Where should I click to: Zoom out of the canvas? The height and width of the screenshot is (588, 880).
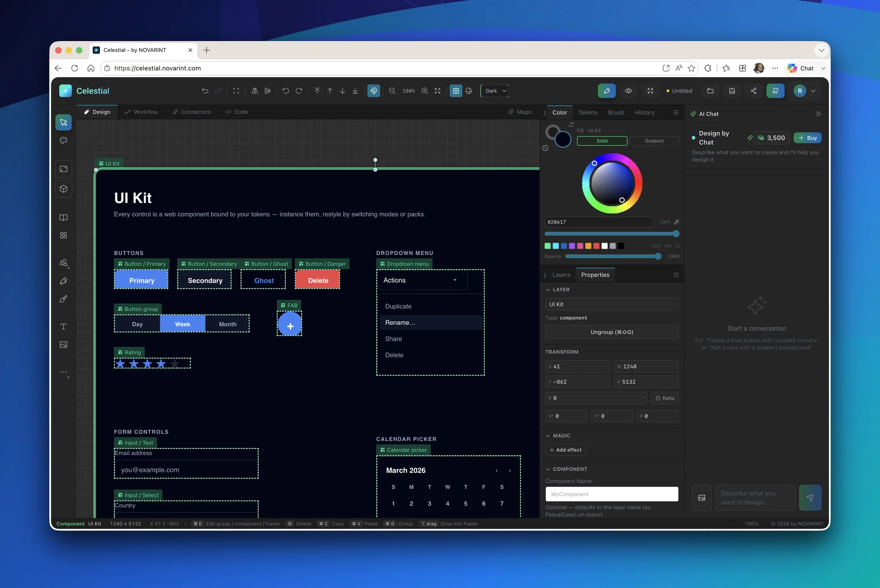point(392,91)
